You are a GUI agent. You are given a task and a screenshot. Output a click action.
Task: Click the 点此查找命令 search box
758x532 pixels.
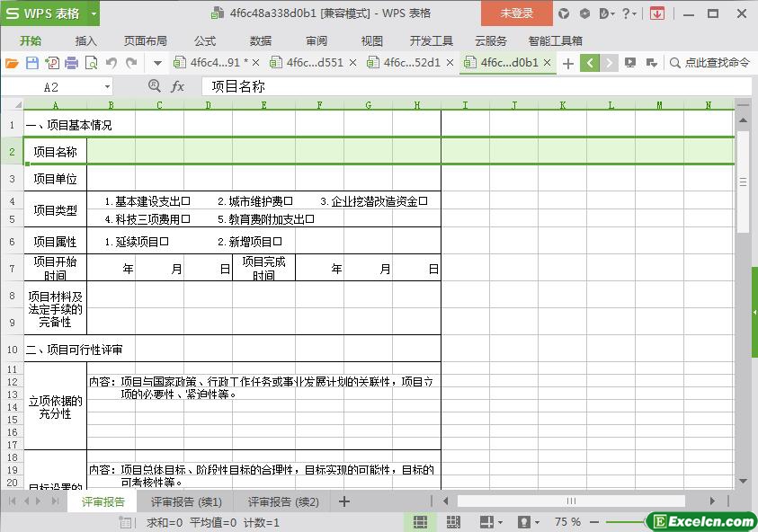click(710, 63)
